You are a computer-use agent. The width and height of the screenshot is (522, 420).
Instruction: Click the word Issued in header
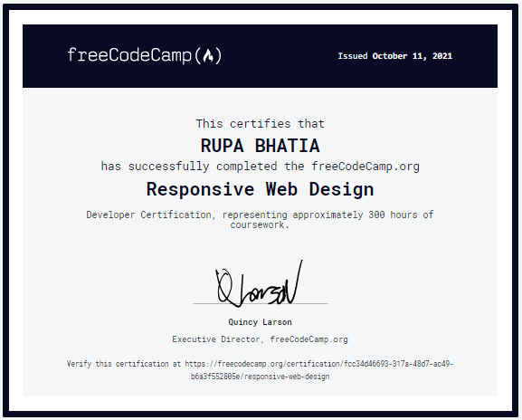click(x=353, y=56)
